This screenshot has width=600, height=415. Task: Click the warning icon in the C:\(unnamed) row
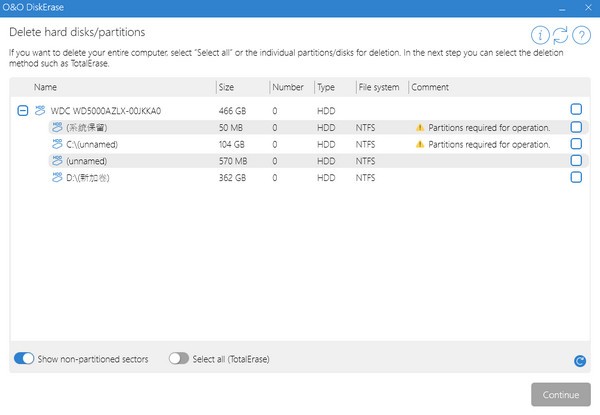(420, 144)
